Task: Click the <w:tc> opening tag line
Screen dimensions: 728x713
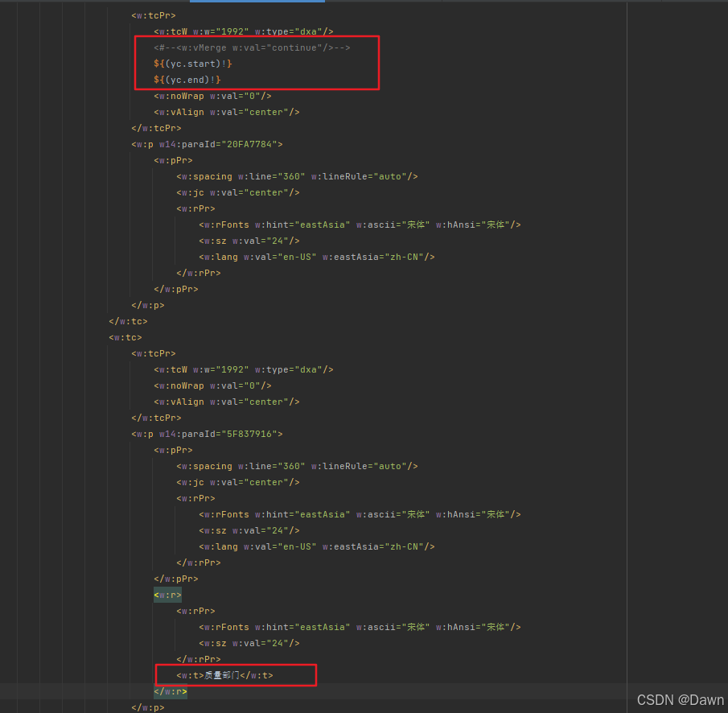Action: (125, 337)
